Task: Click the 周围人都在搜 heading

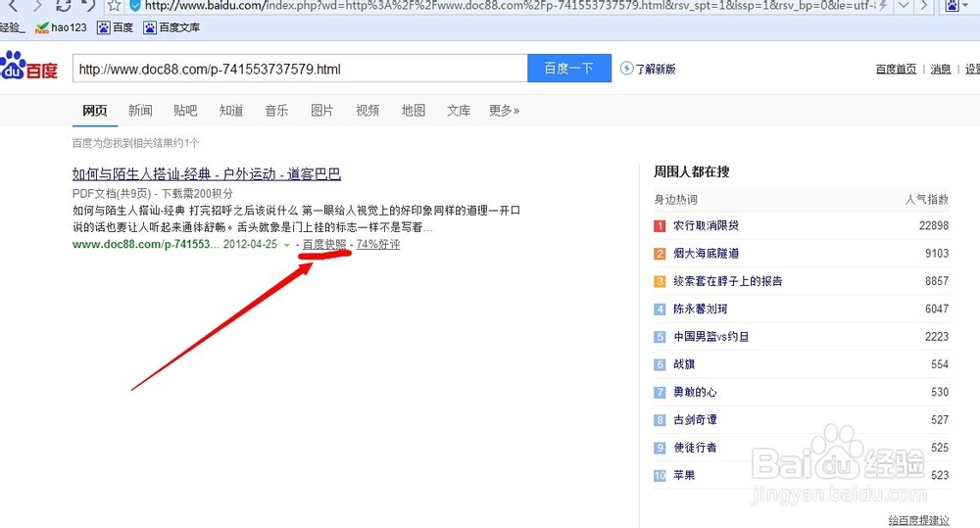Action: [691, 171]
